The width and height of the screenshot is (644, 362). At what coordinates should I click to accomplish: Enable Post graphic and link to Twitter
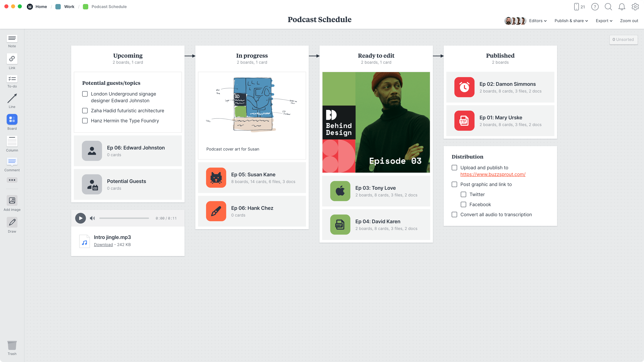pyautogui.click(x=464, y=194)
